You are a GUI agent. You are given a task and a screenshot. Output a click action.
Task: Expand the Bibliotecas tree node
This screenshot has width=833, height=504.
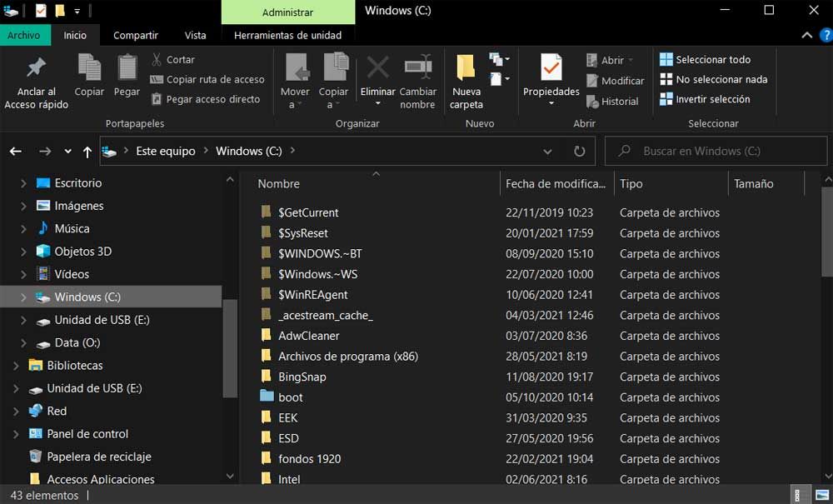point(15,366)
